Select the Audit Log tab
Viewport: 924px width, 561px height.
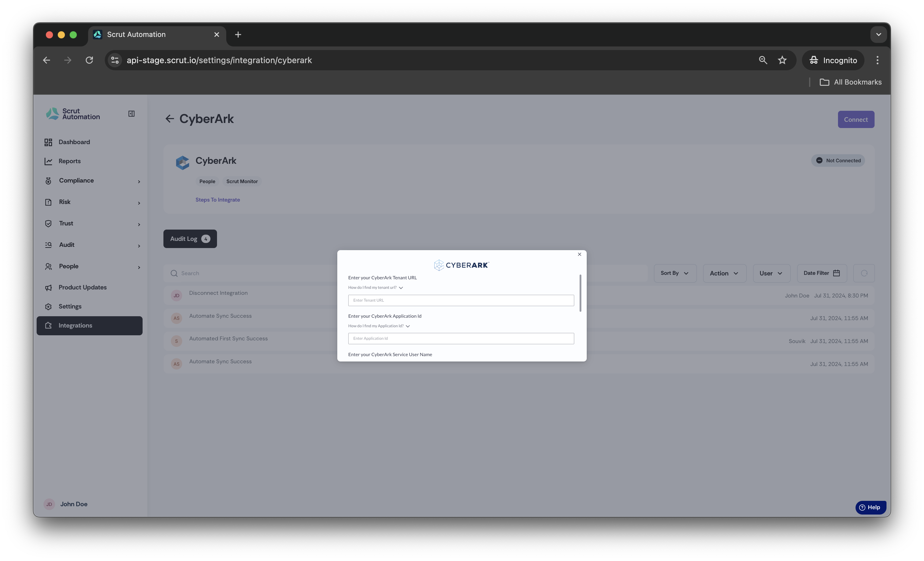tap(190, 239)
